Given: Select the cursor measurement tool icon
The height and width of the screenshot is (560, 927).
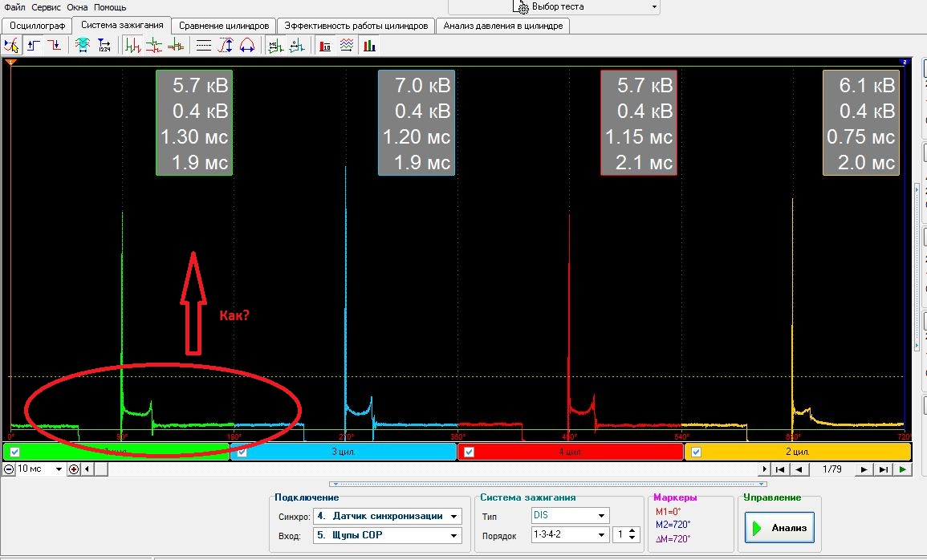Looking at the screenshot, I should click(11, 46).
